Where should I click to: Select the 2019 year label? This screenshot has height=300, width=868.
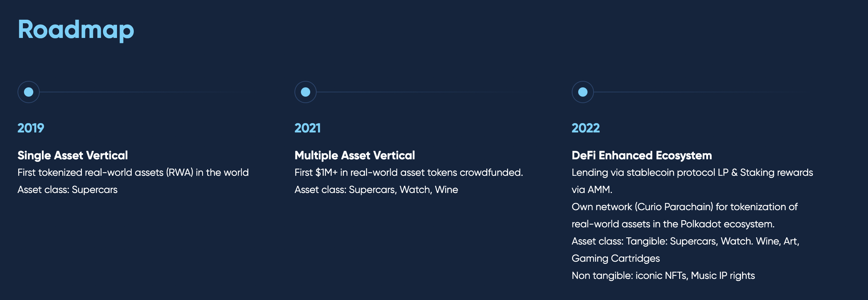click(x=31, y=128)
